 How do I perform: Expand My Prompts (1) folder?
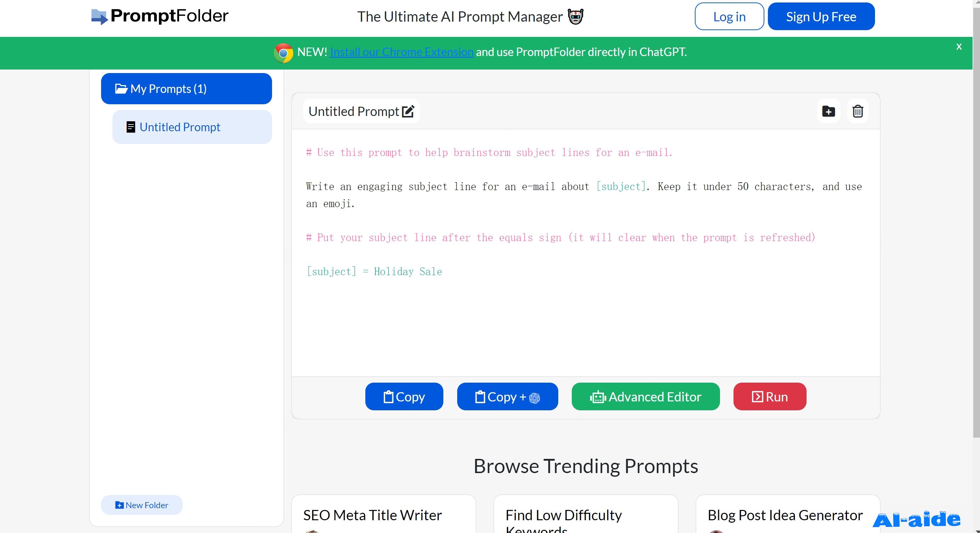coord(187,89)
